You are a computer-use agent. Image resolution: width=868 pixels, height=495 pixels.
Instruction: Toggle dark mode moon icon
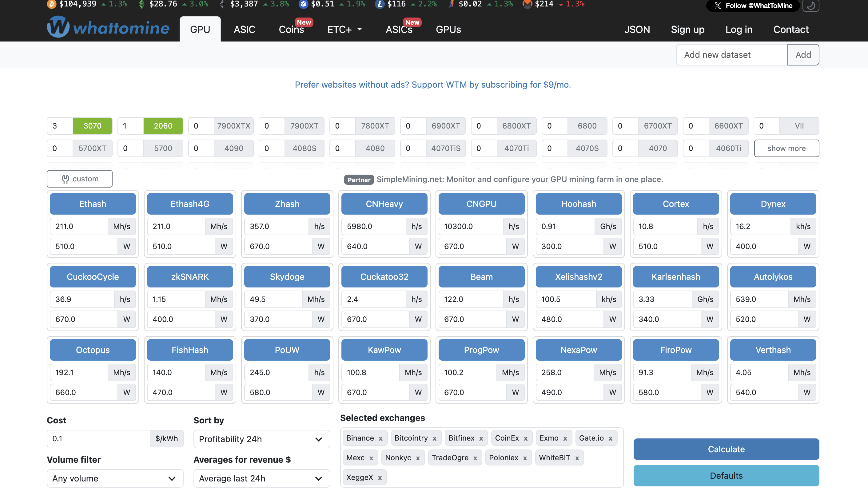pyautogui.click(x=810, y=6)
